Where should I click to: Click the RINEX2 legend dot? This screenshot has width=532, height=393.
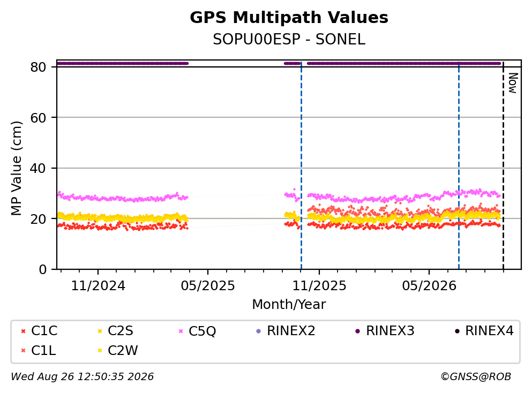(x=259, y=331)
